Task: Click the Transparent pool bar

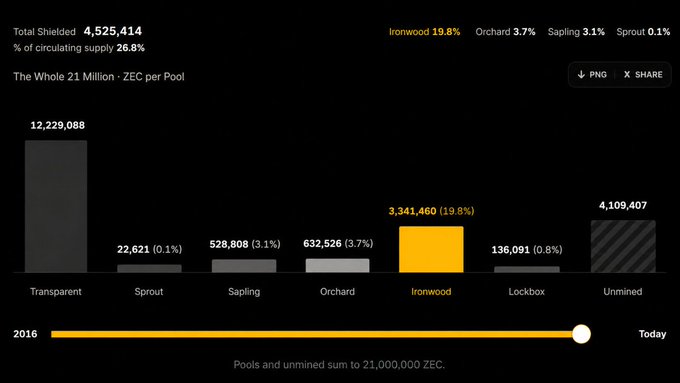Action: (x=56, y=206)
